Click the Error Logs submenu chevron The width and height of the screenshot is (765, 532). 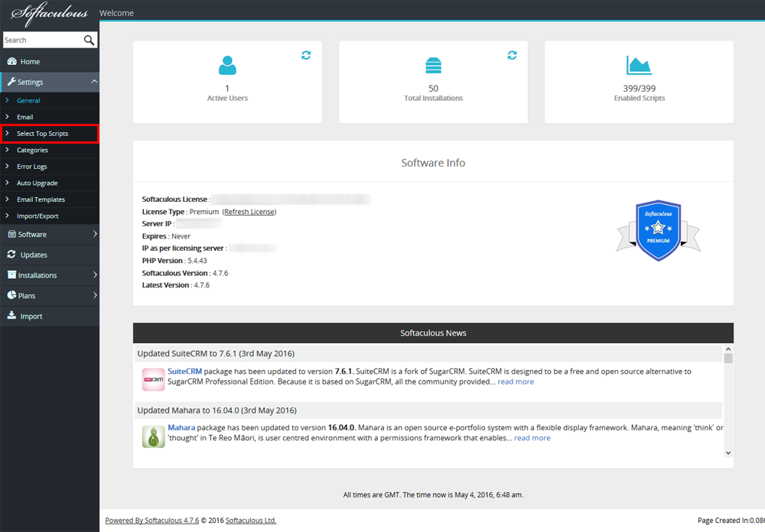[x=7, y=167]
